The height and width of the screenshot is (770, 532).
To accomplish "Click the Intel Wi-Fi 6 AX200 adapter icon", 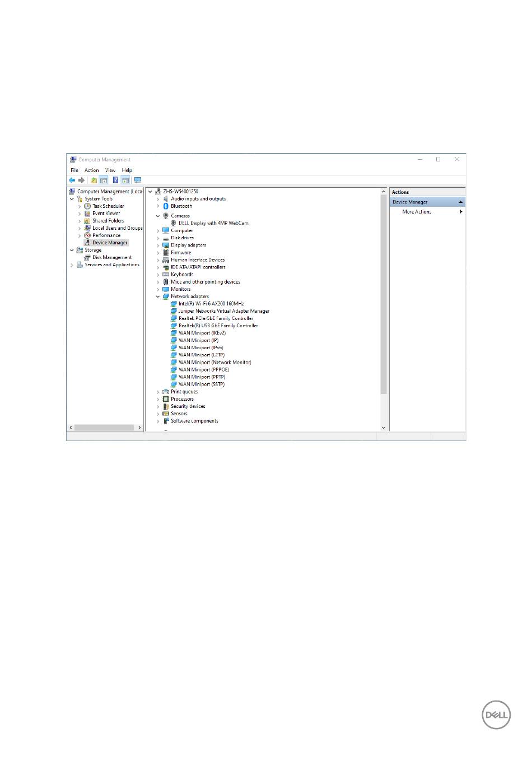I will (x=174, y=304).
